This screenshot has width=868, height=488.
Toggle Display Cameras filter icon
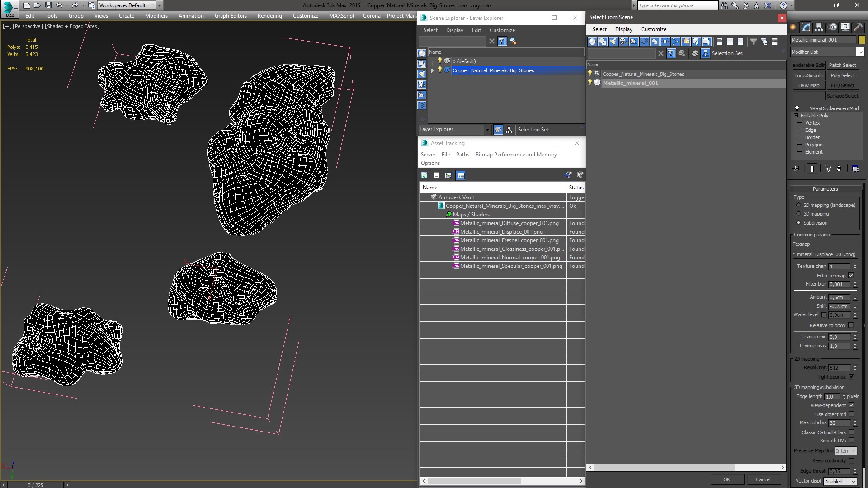623,42
